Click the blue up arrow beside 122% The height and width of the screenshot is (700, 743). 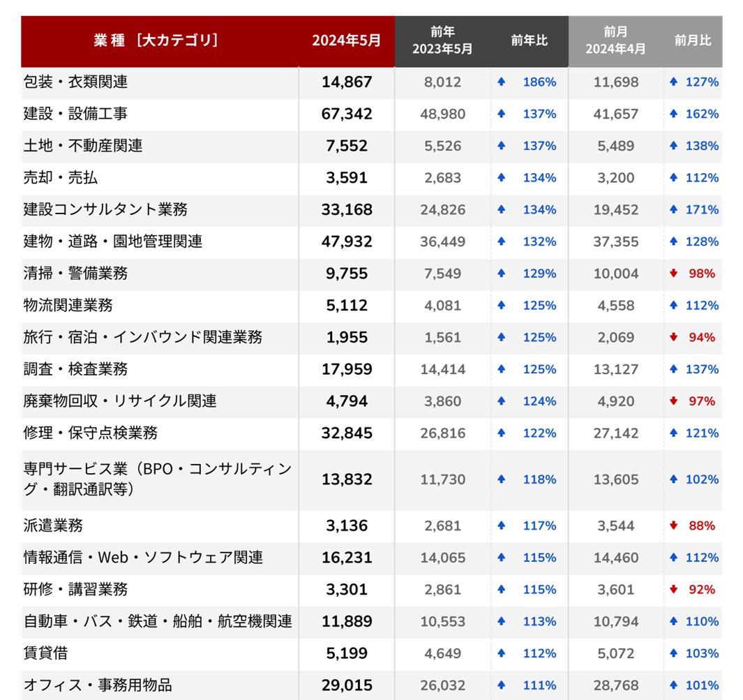click(x=502, y=433)
